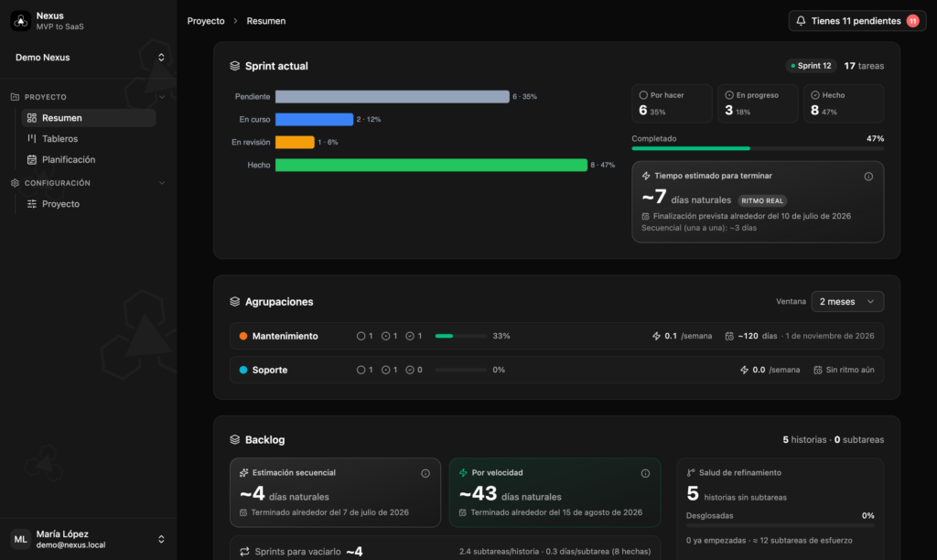
Task: Click the Soporte Sin ritmo calendar icon
Action: click(817, 370)
